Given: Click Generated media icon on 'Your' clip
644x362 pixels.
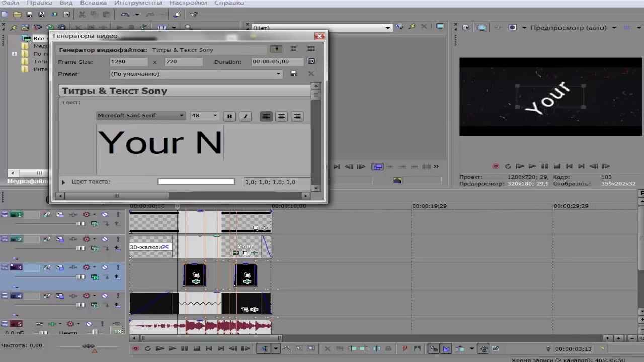Looking at the screenshot, I should click(236, 253).
